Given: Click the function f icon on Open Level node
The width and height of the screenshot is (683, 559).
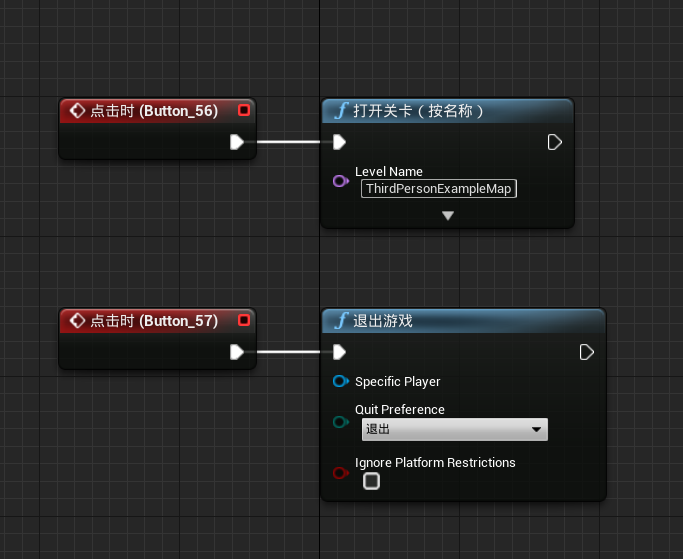Looking at the screenshot, I should [342, 111].
